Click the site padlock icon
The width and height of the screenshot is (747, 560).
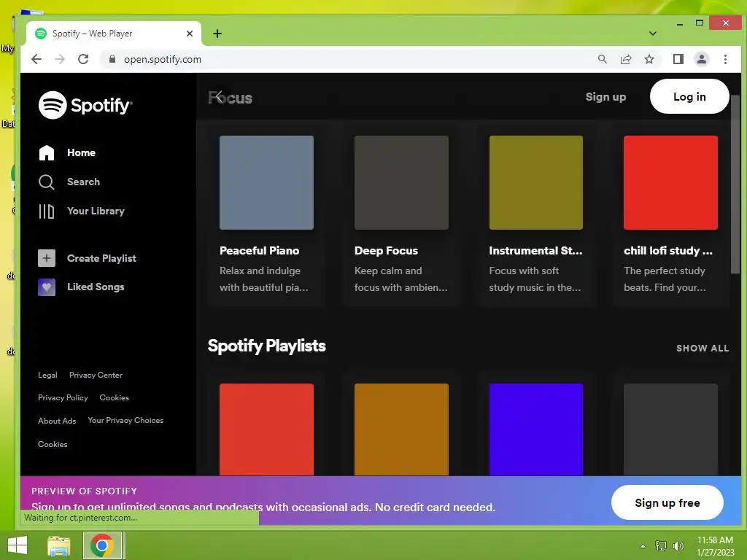coord(112,59)
